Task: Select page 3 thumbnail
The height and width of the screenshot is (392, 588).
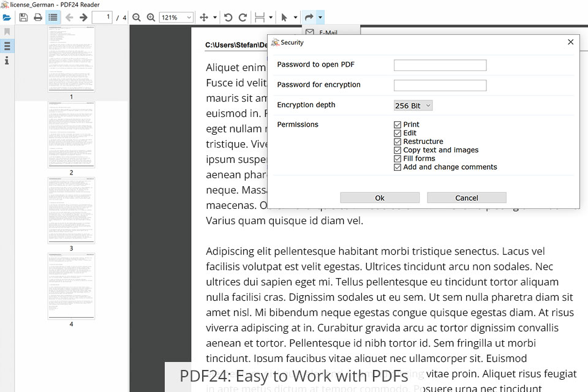Action: pyautogui.click(x=71, y=211)
